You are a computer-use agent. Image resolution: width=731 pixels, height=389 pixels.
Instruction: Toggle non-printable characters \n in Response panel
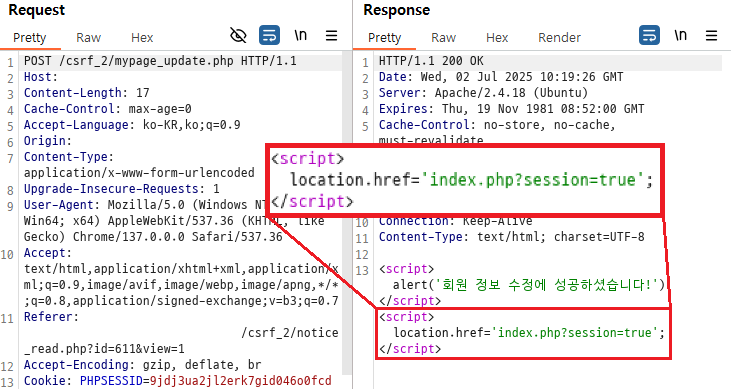pos(681,35)
